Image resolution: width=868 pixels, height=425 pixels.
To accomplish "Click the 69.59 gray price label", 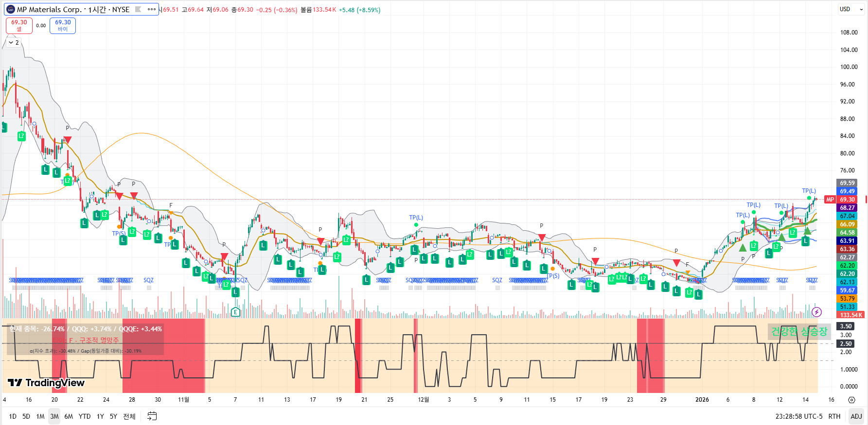I will [847, 183].
